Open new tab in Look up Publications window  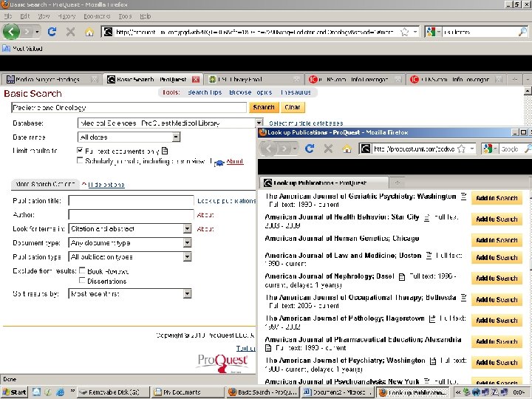[x=398, y=183]
